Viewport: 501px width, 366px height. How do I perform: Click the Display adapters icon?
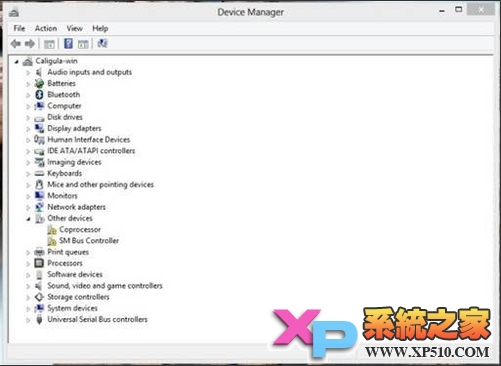[x=39, y=128]
